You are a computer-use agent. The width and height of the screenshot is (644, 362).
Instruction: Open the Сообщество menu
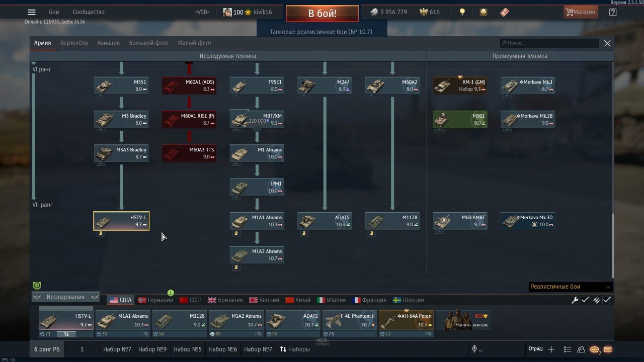[89, 12]
